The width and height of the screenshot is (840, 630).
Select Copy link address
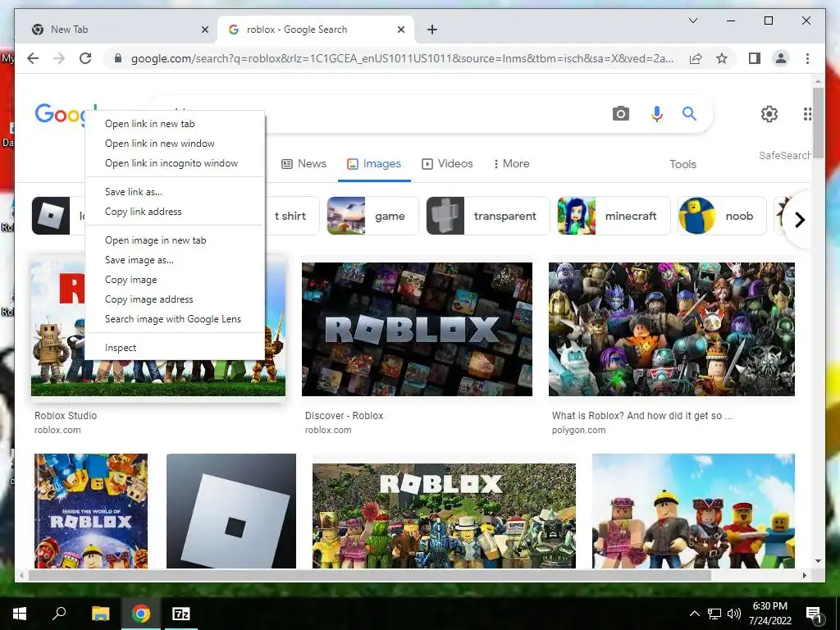tap(175, 212)
